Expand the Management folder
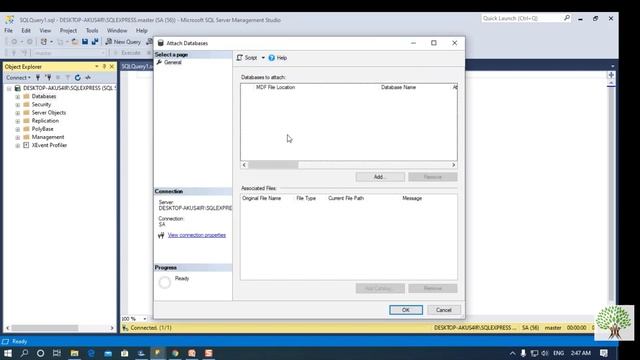The height and width of the screenshot is (360, 640). click(x=18, y=138)
